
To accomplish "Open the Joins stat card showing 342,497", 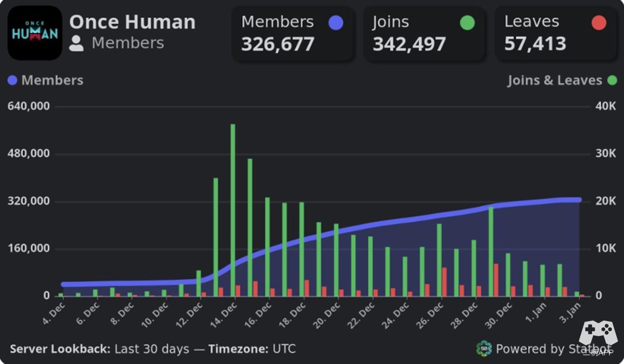I will [424, 33].
